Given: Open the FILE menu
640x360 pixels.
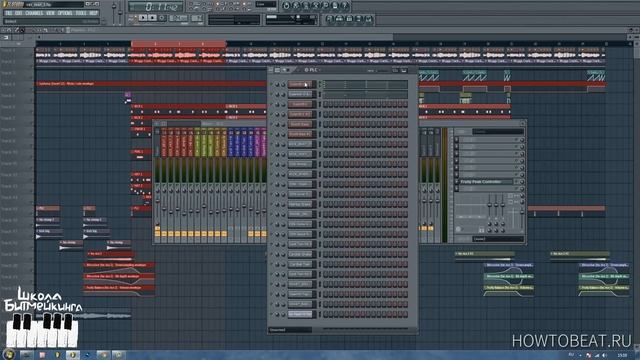Looking at the screenshot, I should [x=9, y=13].
